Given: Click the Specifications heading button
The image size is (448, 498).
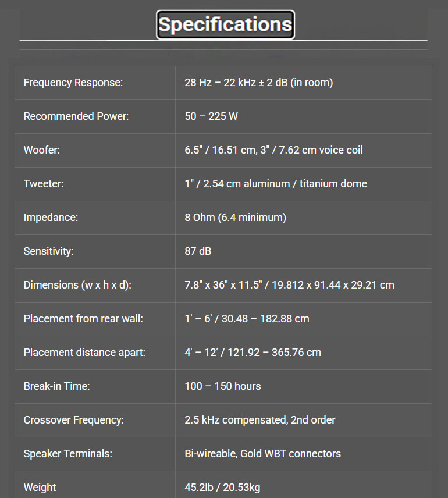Looking at the screenshot, I should [225, 25].
